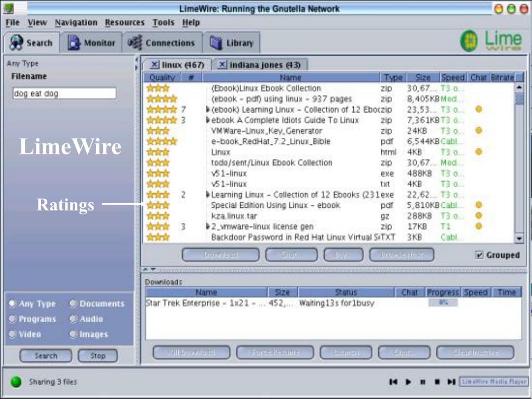Click chat dot for the Linux html row
The width and height of the screenshot is (532, 399).
pyautogui.click(x=478, y=152)
